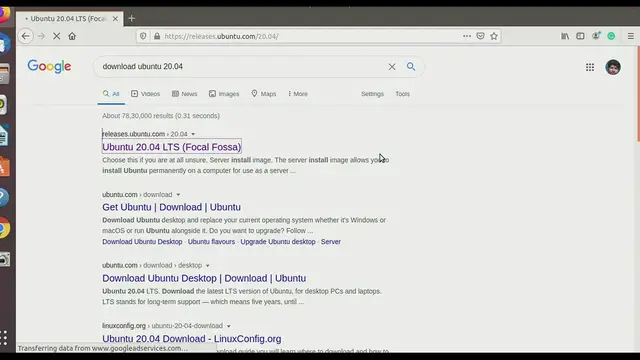The image size is (640, 360).
Task: Expand ubuntu.com › download result arrow
Action: [x=178, y=195]
